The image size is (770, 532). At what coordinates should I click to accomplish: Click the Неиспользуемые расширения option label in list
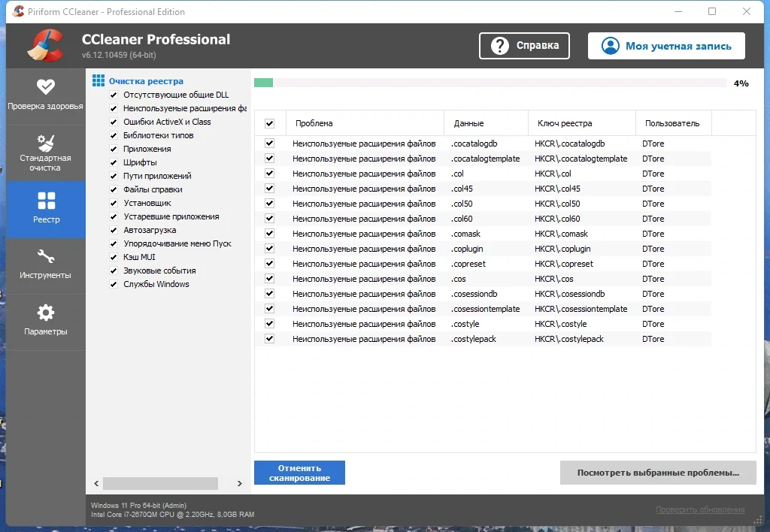[x=185, y=108]
